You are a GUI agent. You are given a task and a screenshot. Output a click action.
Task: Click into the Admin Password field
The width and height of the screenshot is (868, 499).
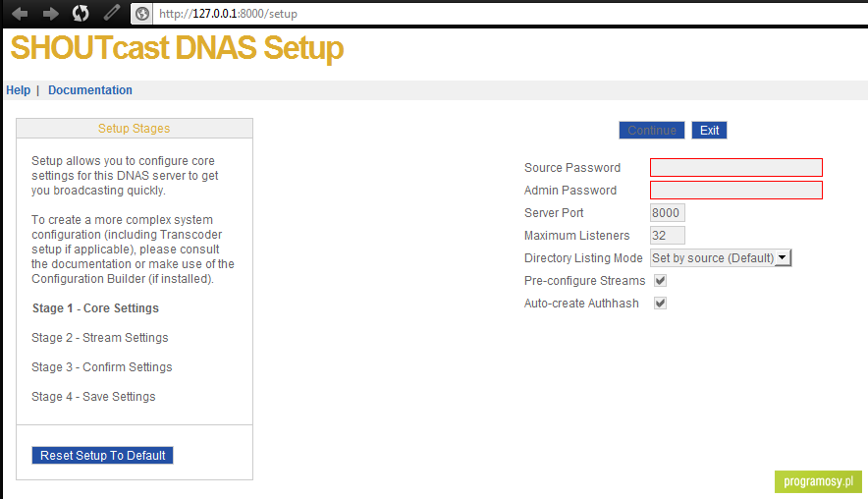[736, 190]
